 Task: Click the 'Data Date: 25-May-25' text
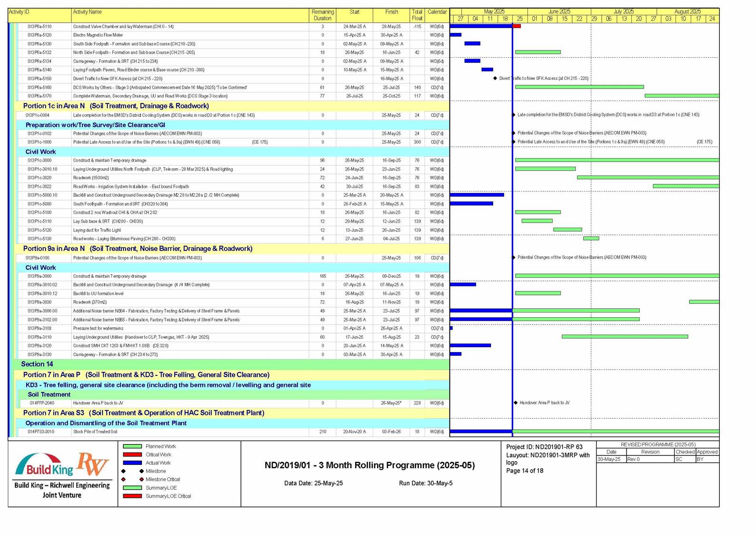click(314, 483)
